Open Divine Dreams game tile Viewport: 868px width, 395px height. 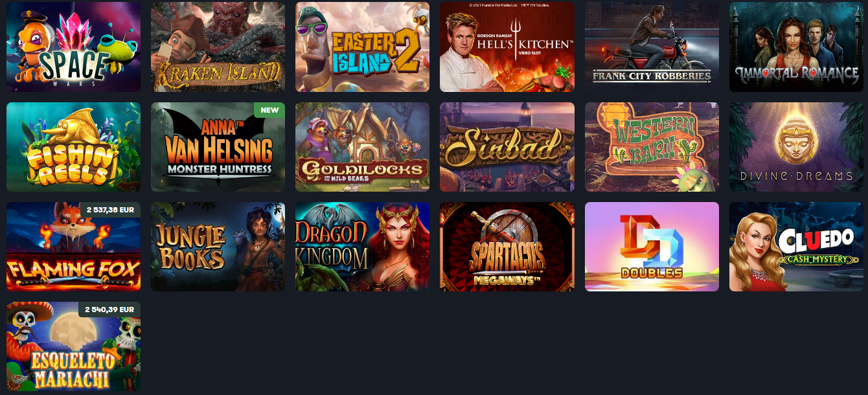796,147
